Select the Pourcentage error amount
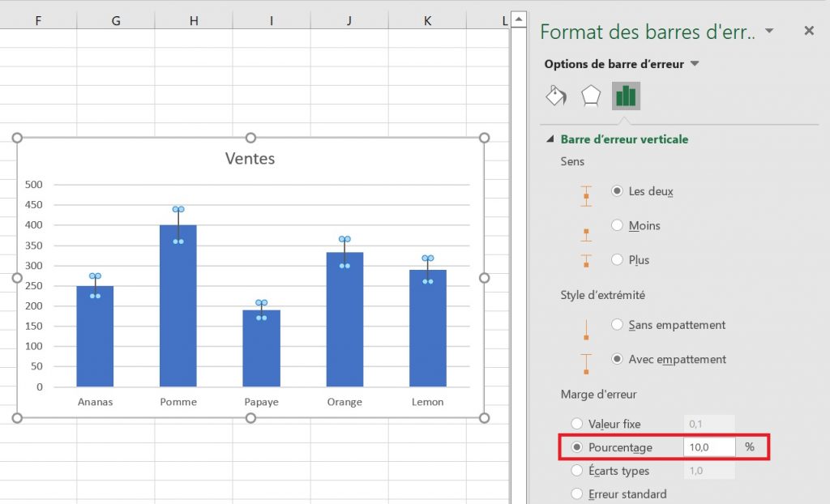 577,447
